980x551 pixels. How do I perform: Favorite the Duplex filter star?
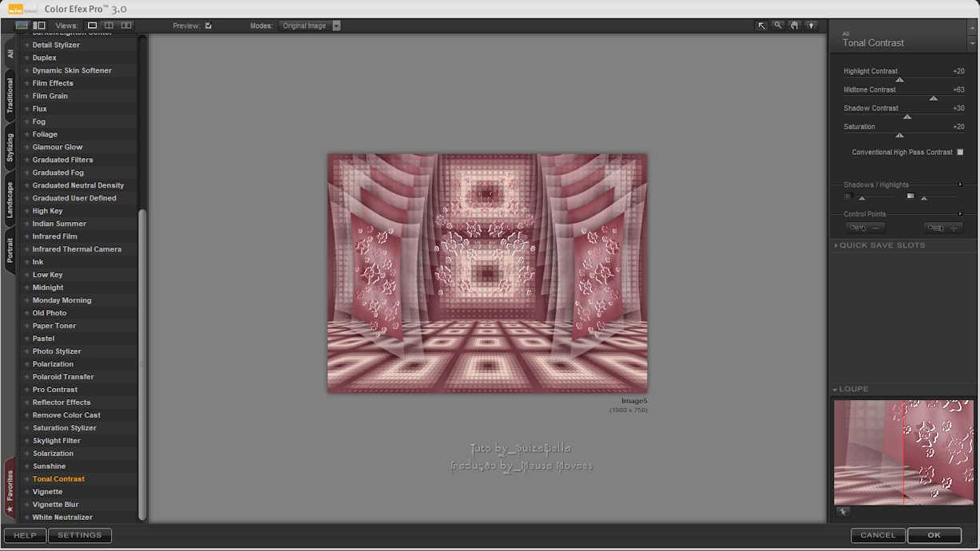tap(27, 57)
